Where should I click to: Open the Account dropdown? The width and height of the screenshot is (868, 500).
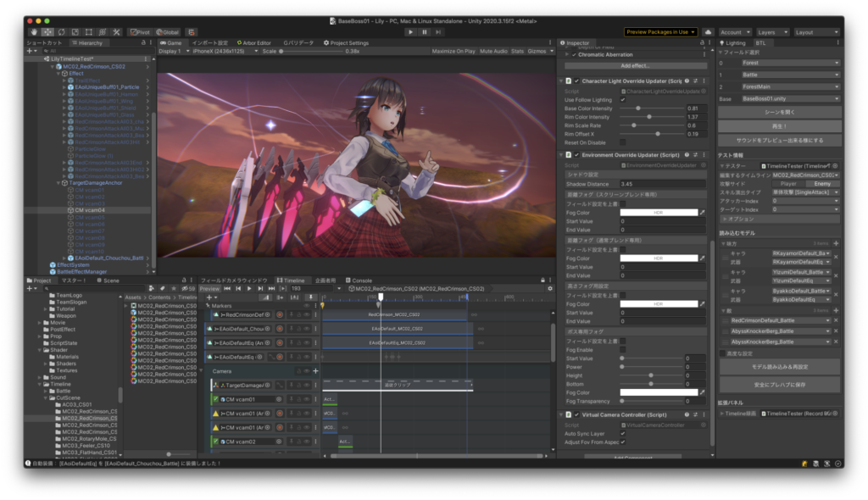[x=735, y=32]
